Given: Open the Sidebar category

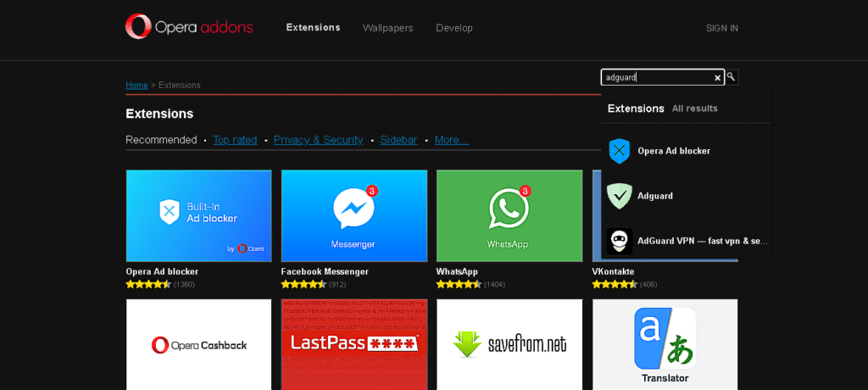Looking at the screenshot, I should (398, 140).
